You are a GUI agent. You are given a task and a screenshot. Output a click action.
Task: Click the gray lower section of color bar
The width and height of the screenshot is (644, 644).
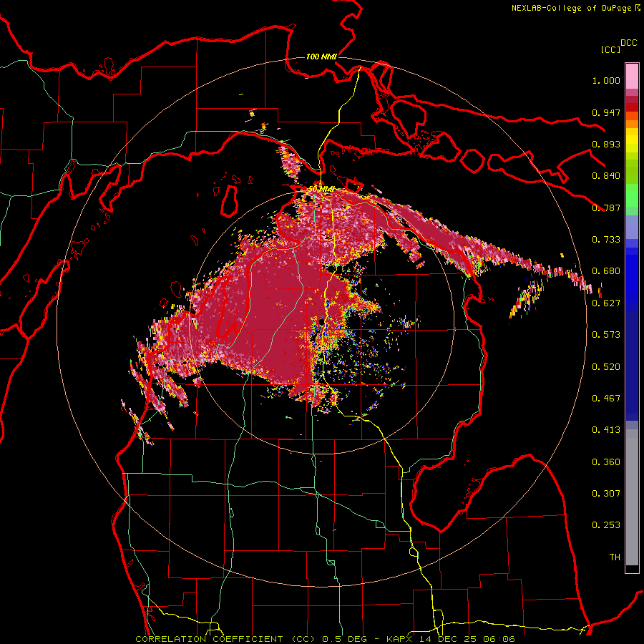pyautogui.click(x=632, y=497)
